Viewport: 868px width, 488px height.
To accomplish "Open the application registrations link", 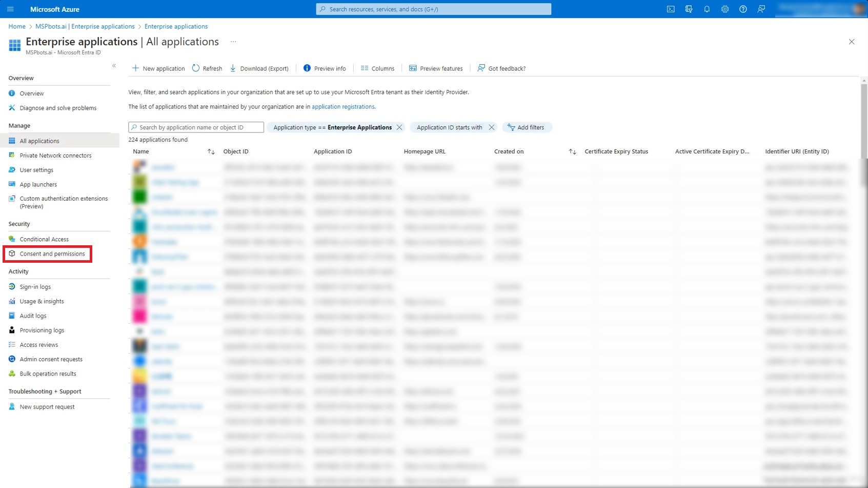I will tap(343, 107).
